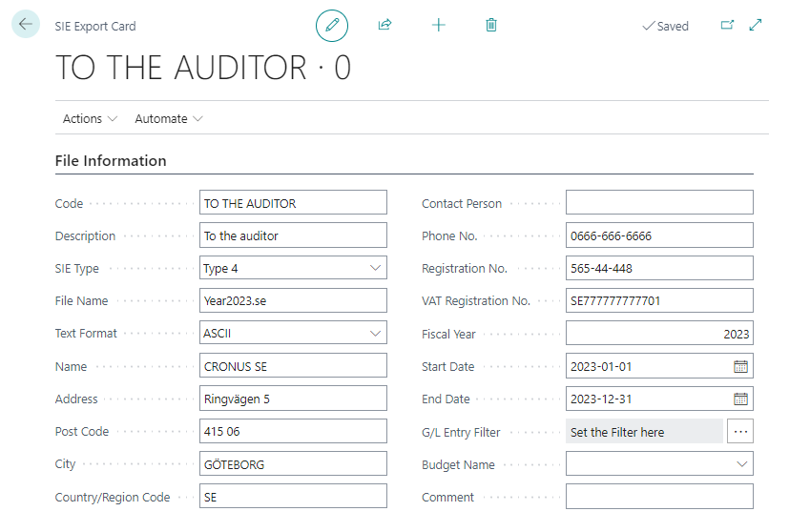The image size is (810, 532).
Task: Go back with the arrow button
Action: pos(26,24)
